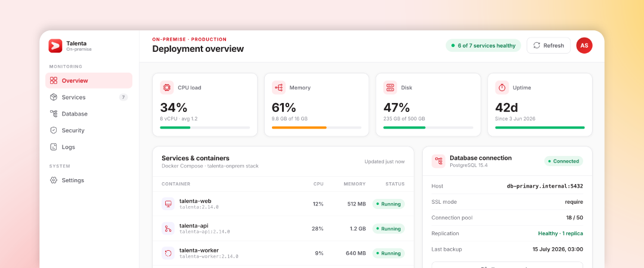Click the Running status of talenta-api
Screen dimensions: 644x268
389,229
